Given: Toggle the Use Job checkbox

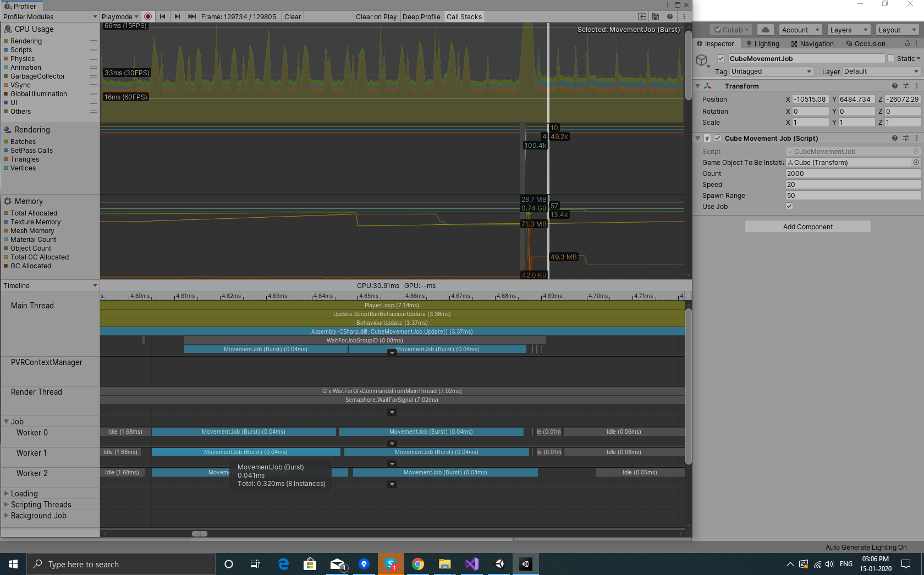Looking at the screenshot, I should (789, 207).
